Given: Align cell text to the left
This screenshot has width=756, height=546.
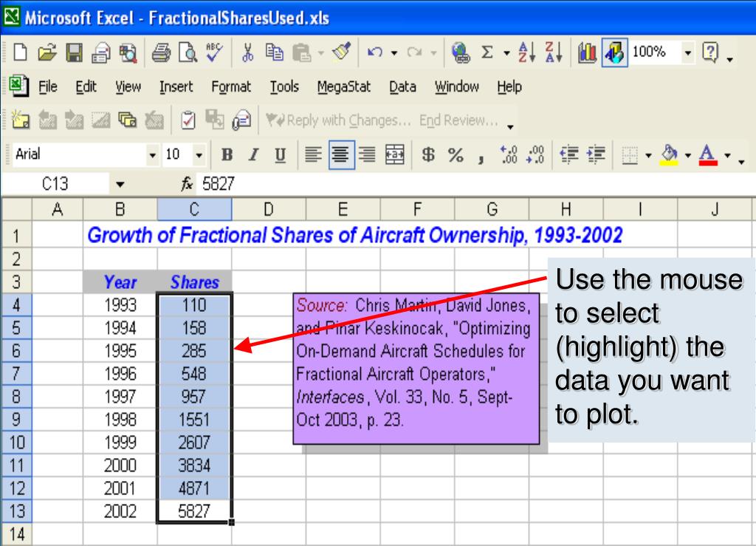Looking at the screenshot, I should pos(313,155).
